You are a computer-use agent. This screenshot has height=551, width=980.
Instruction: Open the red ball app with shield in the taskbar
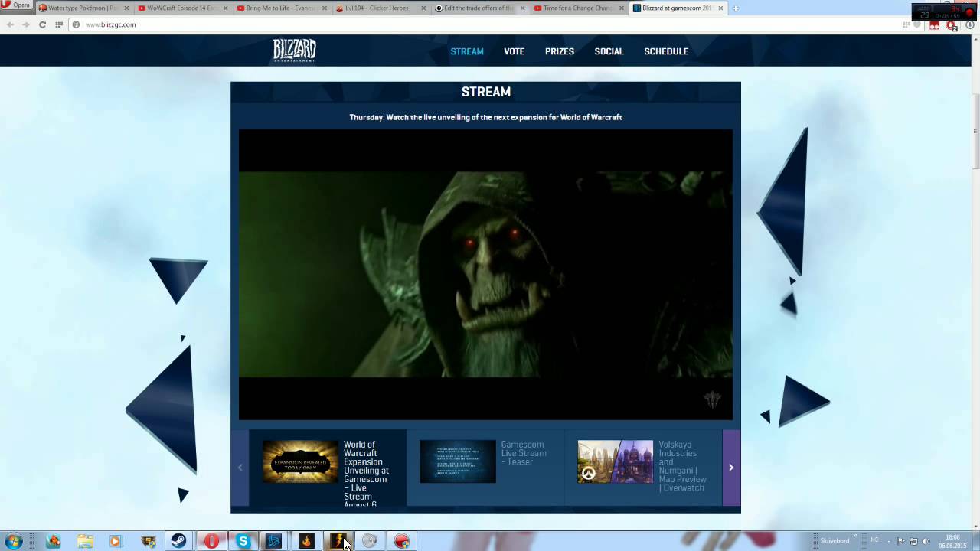(402, 541)
